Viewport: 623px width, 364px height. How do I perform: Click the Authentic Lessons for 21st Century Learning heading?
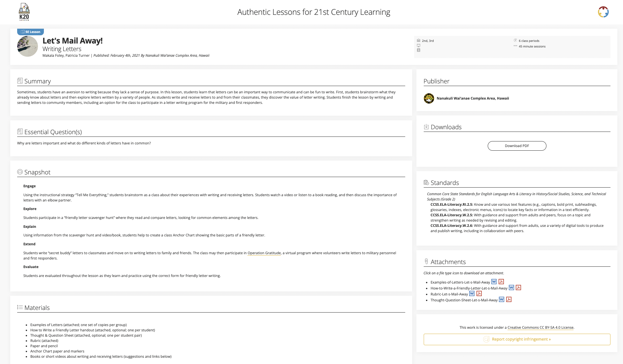point(314,12)
